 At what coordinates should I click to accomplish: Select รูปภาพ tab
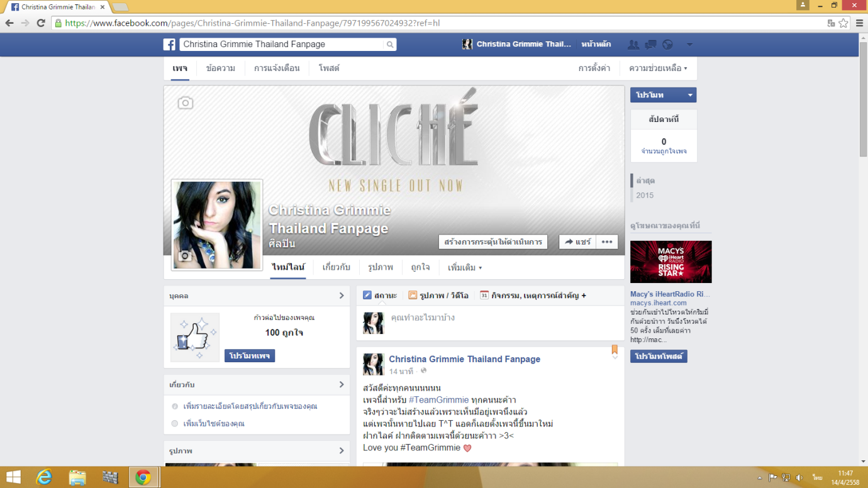click(x=381, y=267)
